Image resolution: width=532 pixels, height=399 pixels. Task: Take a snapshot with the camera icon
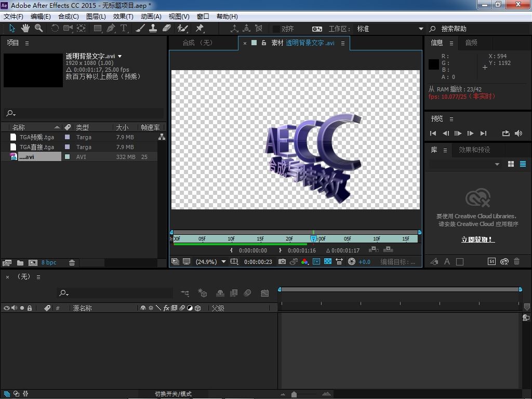click(x=282, y=262)
